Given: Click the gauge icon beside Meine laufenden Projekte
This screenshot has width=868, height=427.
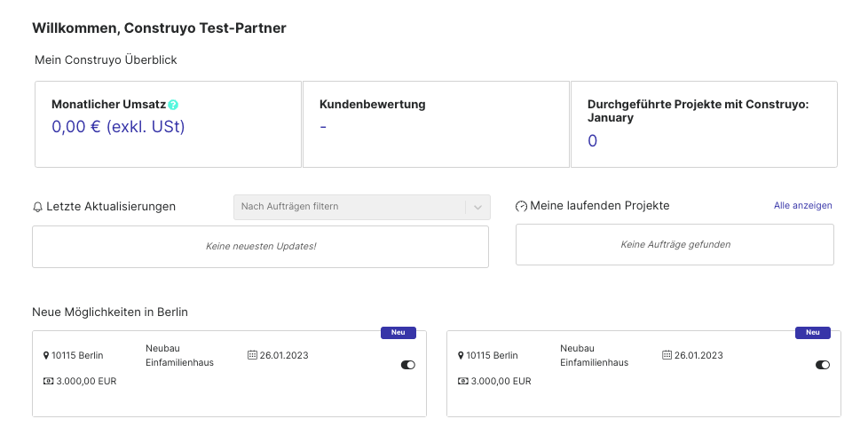Looking at the screenshot, I should coord(521,206).
